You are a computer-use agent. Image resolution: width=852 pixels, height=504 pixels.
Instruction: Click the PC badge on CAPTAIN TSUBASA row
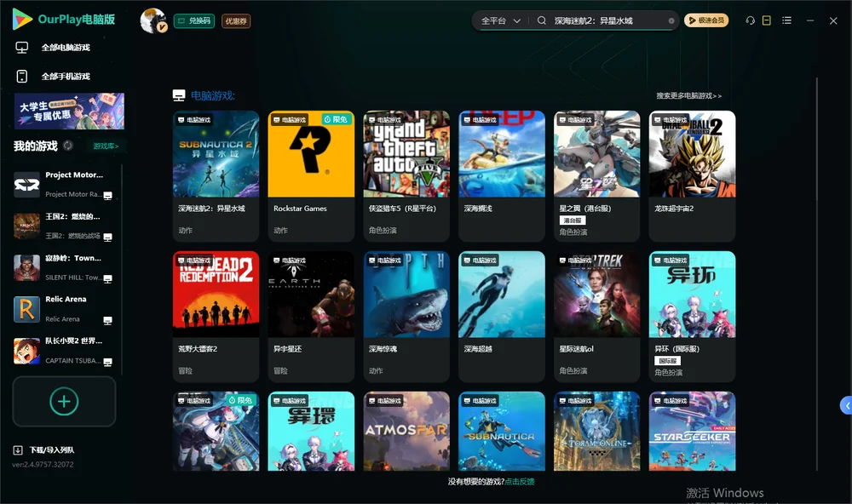(x=107, y=362)
